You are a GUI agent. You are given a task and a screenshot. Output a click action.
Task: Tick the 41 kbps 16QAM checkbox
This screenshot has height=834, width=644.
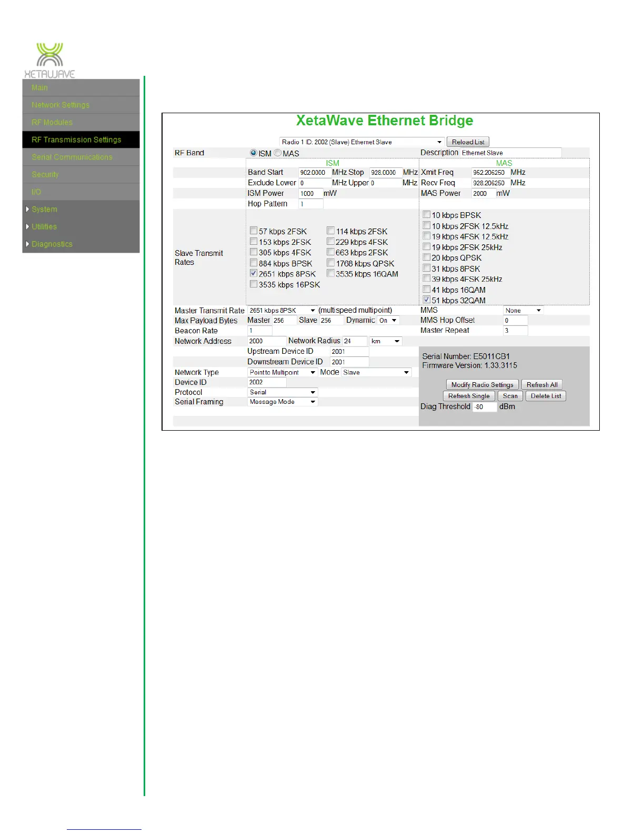coord(427,289)
